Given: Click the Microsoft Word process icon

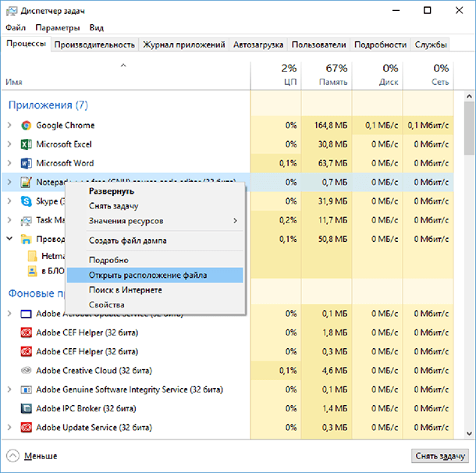Looking at the screenshot, I should [x=26, y=163].
